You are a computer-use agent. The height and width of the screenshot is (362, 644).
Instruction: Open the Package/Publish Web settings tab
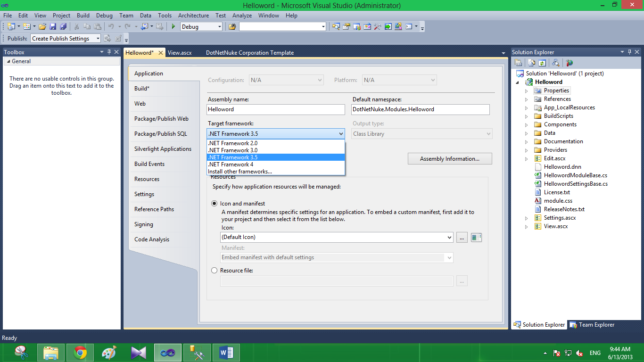click(161, 119)
